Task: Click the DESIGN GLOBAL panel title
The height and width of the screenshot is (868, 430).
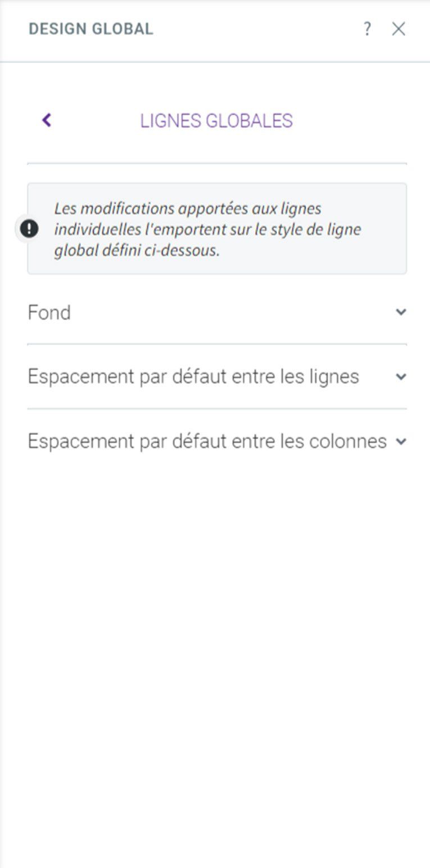Action: [91, 29]
